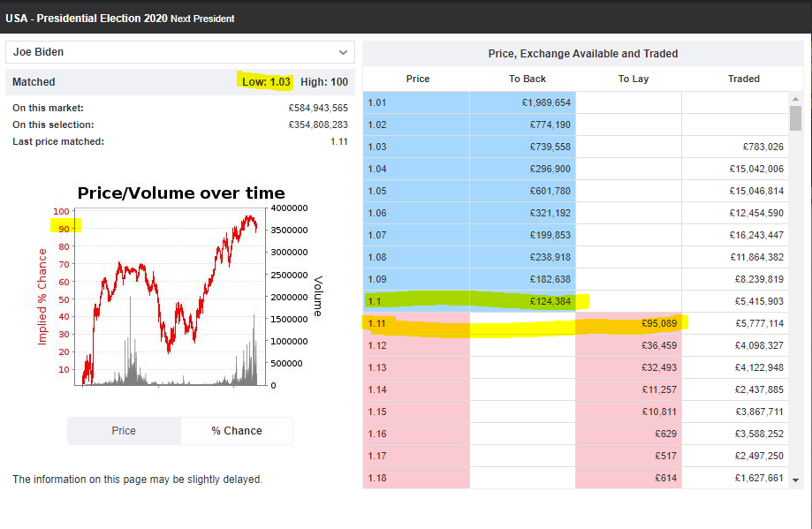Click the price/volume over time chart
This screenshot has height=529, width=812.
pyautogui.click(x=172, y=296)
